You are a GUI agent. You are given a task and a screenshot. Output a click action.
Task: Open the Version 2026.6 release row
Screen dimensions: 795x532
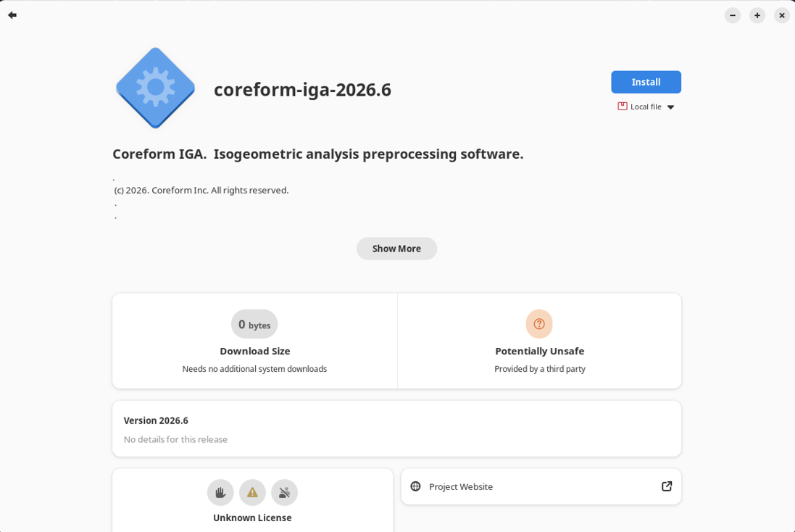(396, 428)
